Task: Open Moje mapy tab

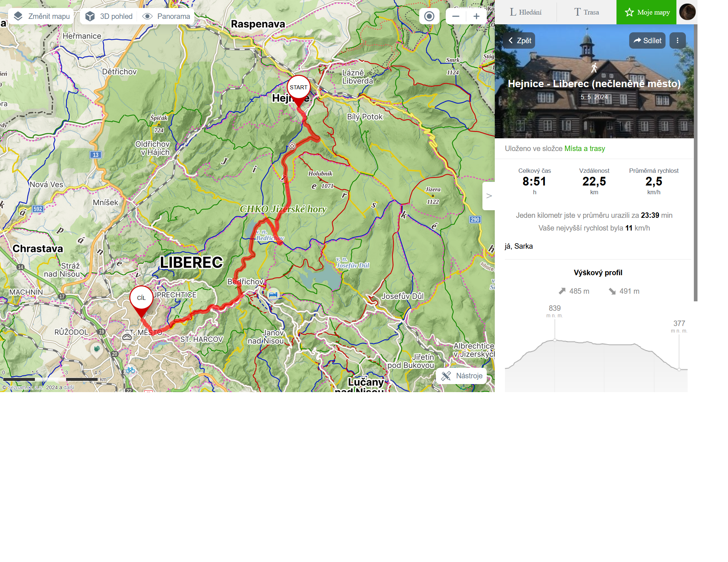Action: tap(647, 12)
